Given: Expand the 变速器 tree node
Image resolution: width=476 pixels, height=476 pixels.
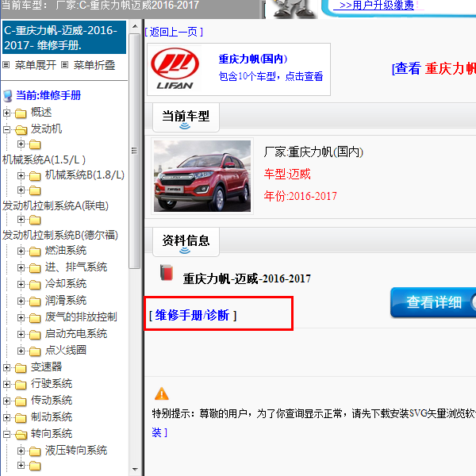Looking at the screenshot, I should tap(6, 367).
